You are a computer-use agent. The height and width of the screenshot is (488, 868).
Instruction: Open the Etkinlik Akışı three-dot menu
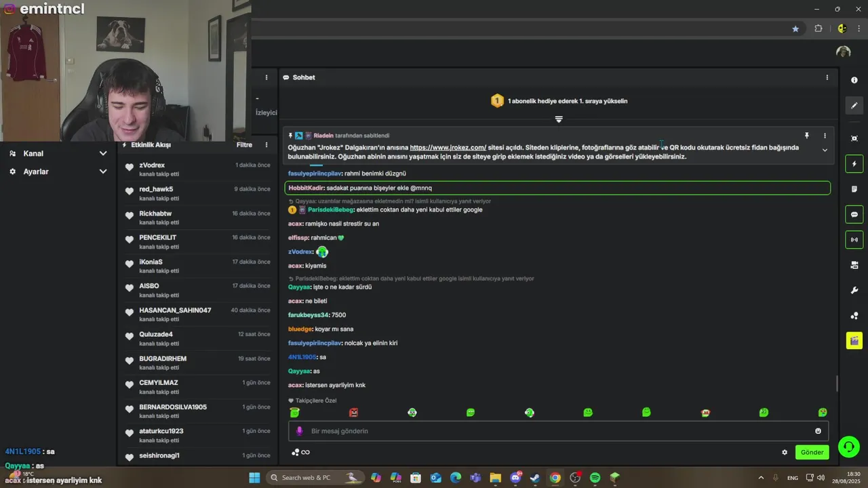tap(267, 145)
